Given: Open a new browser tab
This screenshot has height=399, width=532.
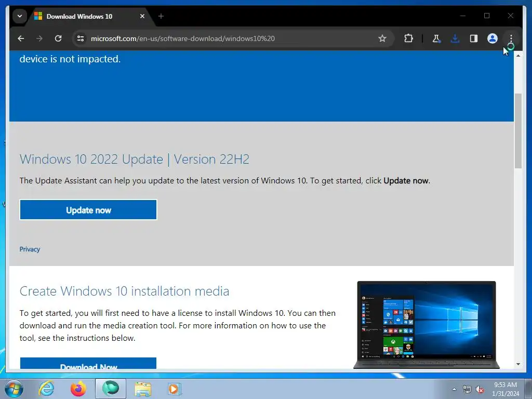Looking at the screenshot, I should pos(161,16).
